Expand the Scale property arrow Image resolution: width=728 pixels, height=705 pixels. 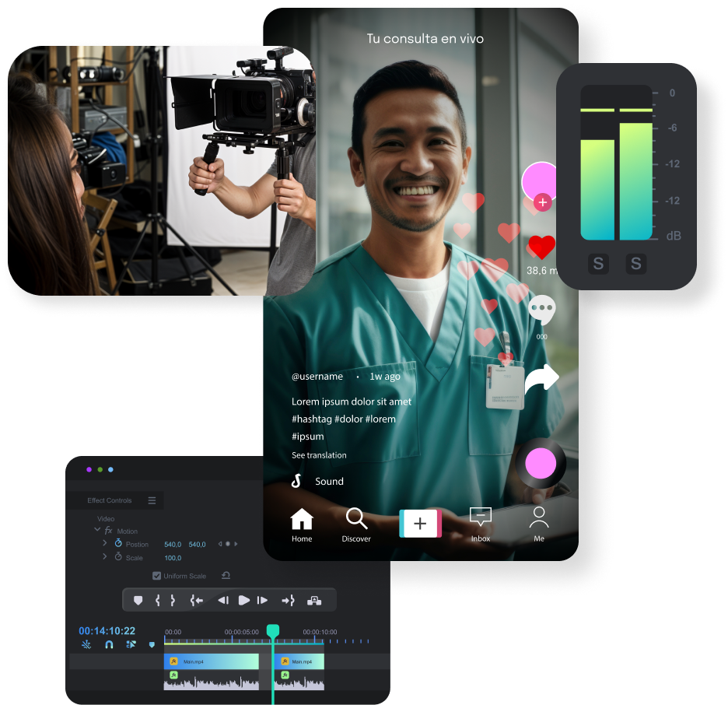point(105,557)
